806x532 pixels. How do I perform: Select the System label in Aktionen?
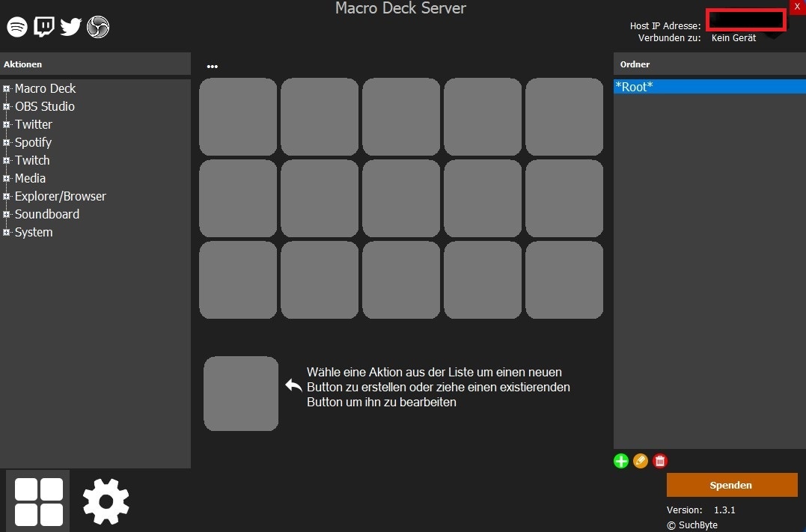tap(34, 233)
